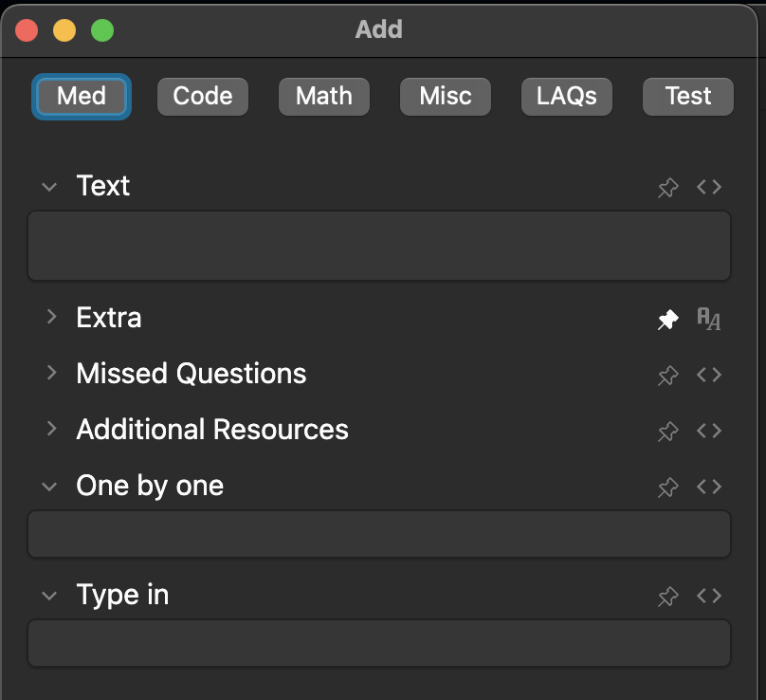
Task: Toggle HTML editor for Additional Resources field
Action: click(x=709, y=431)
